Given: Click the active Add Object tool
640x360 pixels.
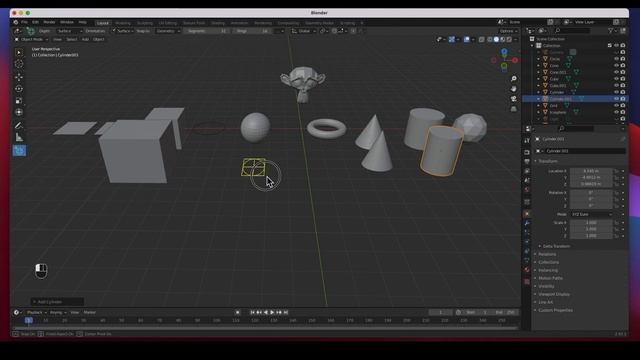Looking at the screenshot, I should (19, 151).
